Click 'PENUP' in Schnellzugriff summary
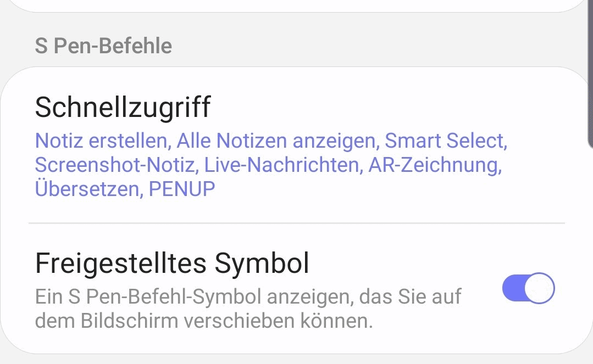 click(x=182, y=189)
